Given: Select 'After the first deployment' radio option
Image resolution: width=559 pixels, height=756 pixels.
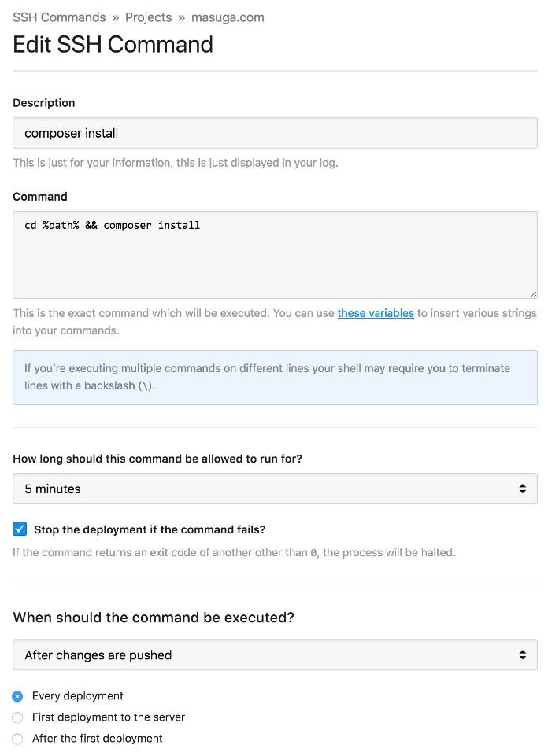Looking at the screenshot, I should 17,738.
